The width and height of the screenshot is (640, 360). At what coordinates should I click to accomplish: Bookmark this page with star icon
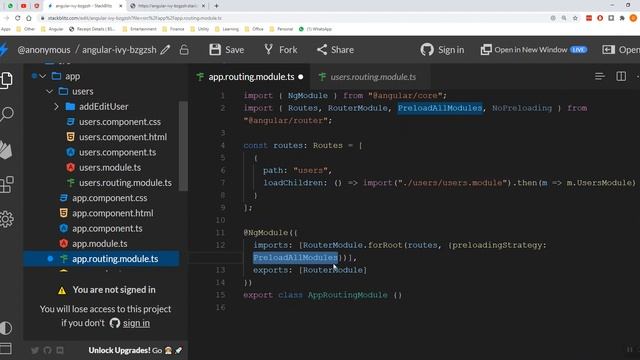[x=575, y=18]
